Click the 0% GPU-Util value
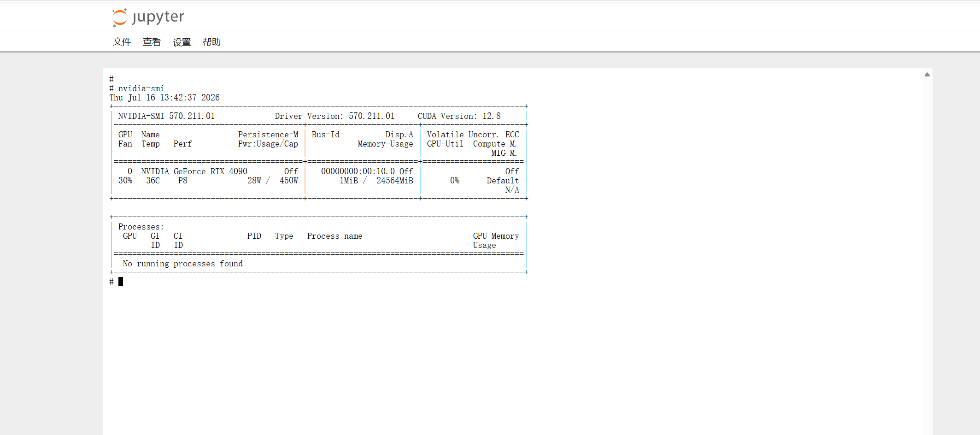The image size is (980, 435). 455,181
